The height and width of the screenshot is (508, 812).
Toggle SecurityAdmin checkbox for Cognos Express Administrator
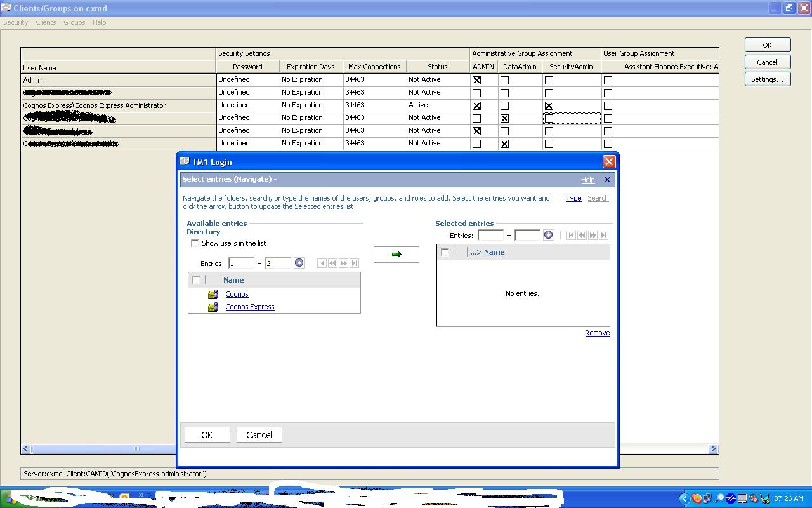click(x=549, y=105)
